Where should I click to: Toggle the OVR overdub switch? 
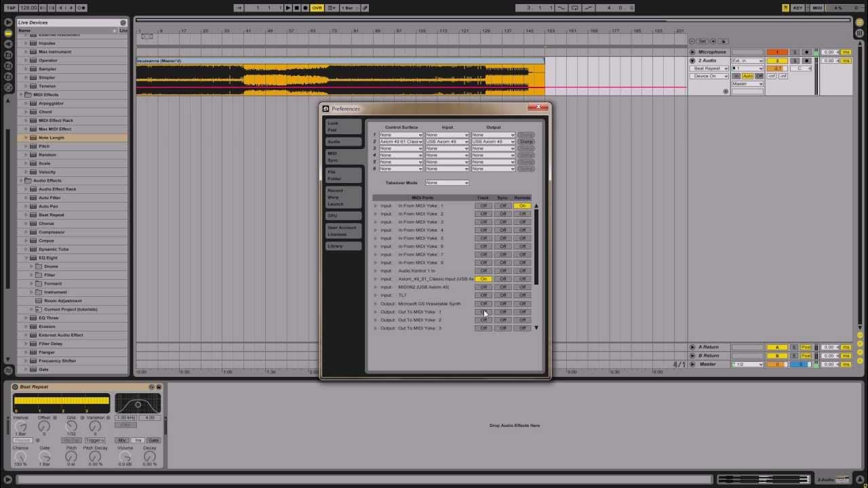pos(317,8)
